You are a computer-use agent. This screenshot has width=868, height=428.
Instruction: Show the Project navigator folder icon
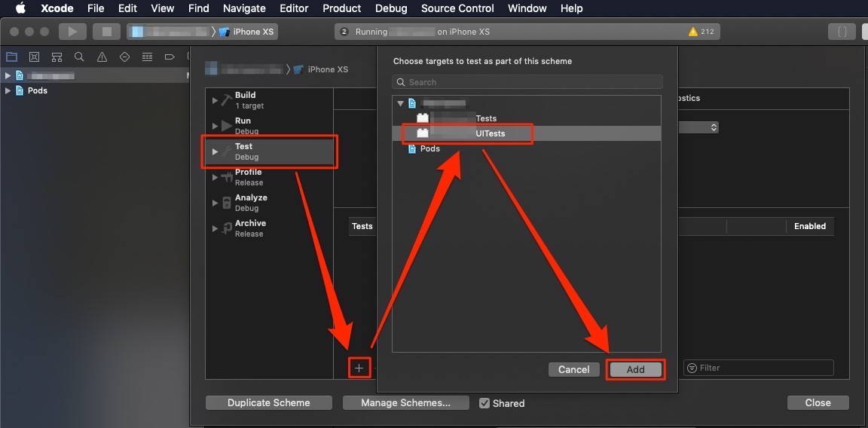11,57
